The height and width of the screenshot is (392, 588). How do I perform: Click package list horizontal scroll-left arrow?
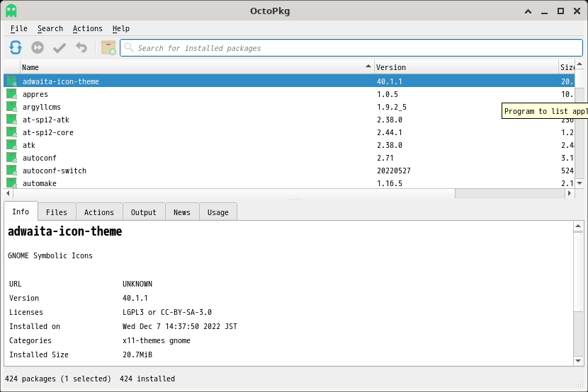tap(8, 193)
